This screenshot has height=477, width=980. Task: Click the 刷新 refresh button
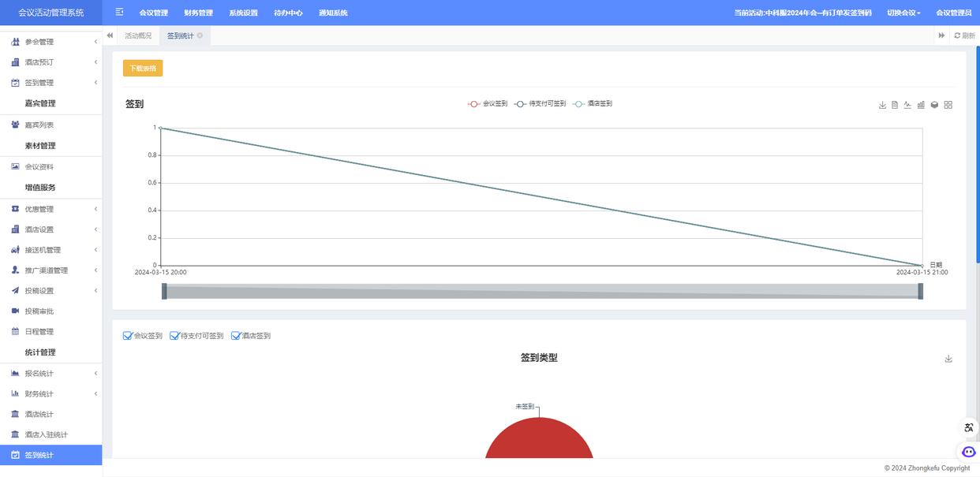click(x=964, y=35)
